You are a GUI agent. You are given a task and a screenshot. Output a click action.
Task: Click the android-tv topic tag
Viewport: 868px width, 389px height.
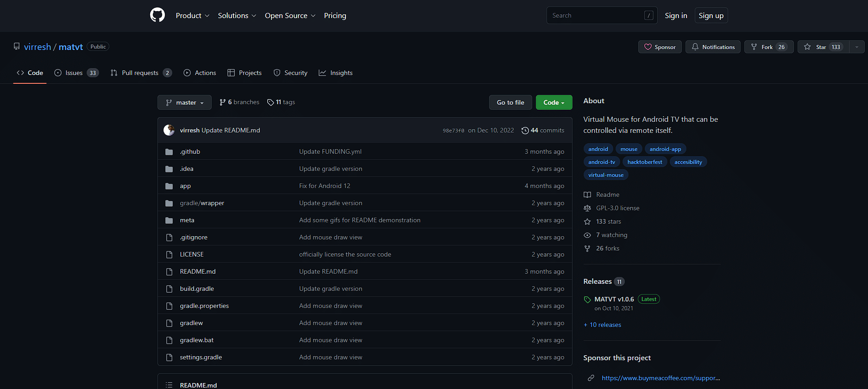(x=602, y=162)
